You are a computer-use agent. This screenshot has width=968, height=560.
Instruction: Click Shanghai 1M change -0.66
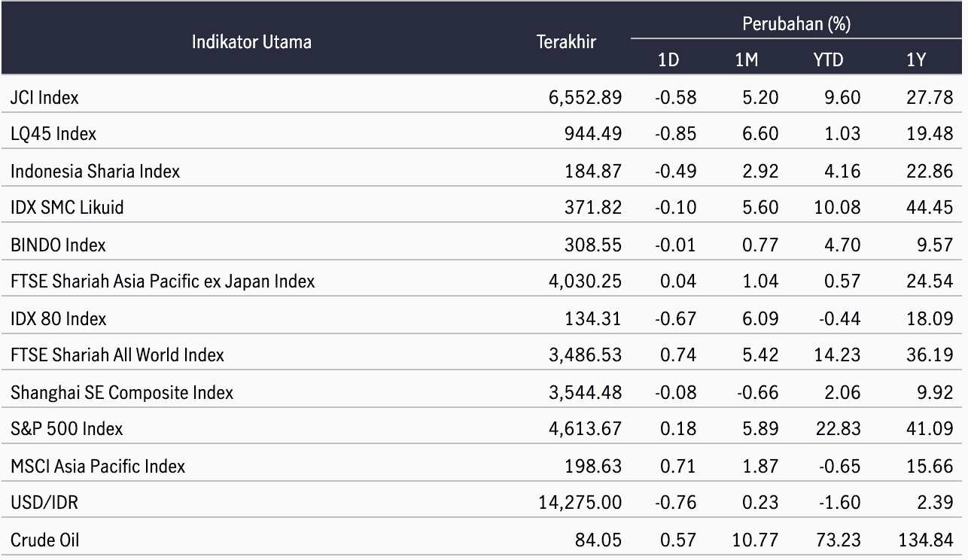(x=756, y=392)
